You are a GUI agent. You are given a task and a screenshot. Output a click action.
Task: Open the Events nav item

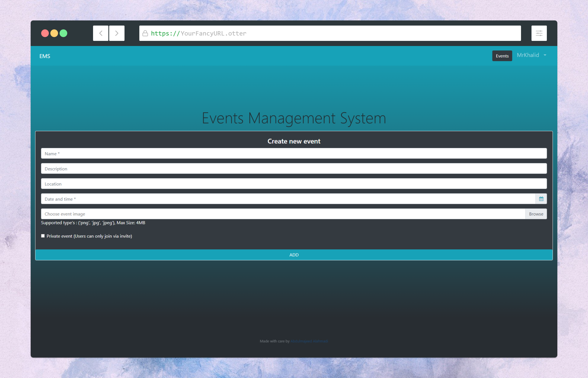502,56
